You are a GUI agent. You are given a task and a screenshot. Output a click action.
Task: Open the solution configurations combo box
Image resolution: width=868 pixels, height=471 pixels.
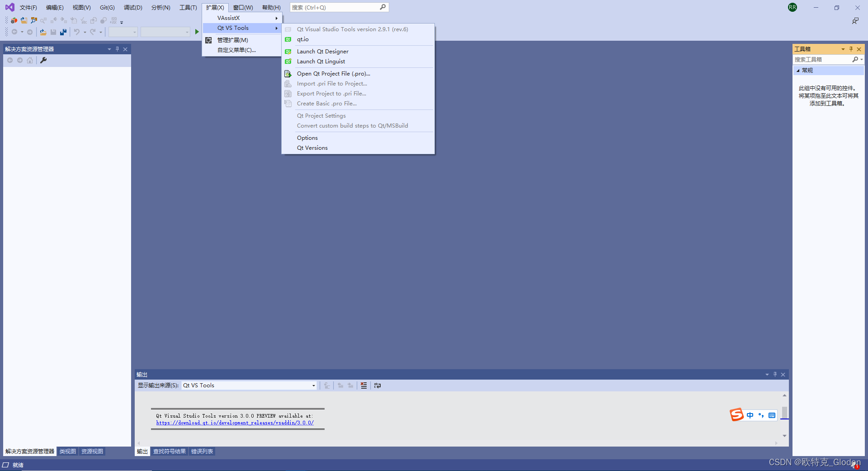123,32
